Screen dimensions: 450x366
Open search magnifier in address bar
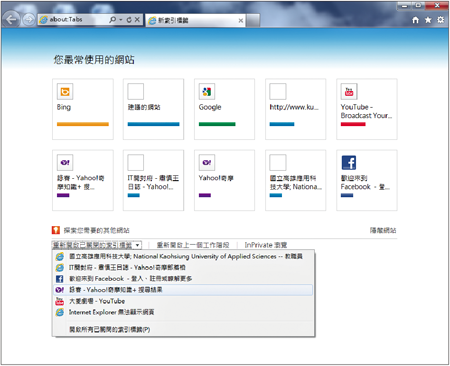(113, 20)
